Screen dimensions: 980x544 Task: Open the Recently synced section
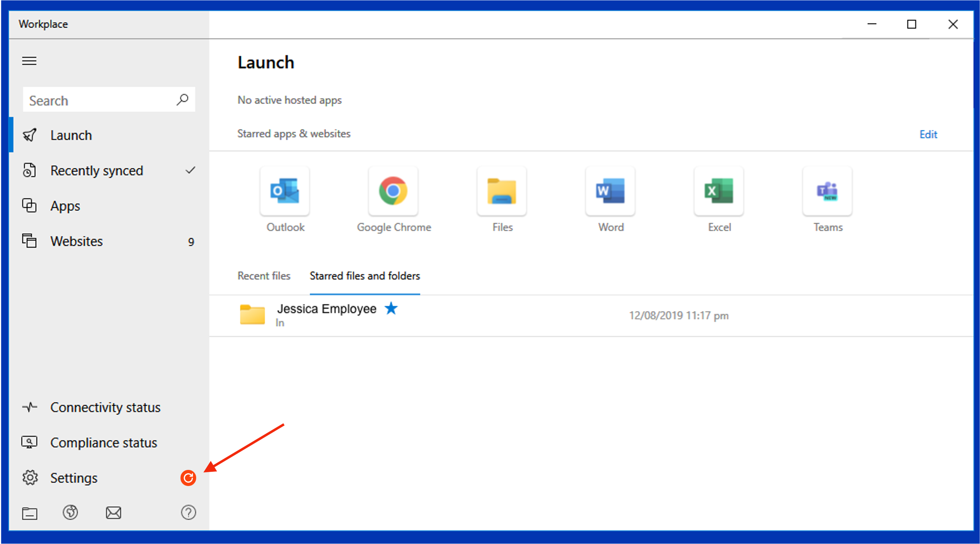[x=97, y=170]
